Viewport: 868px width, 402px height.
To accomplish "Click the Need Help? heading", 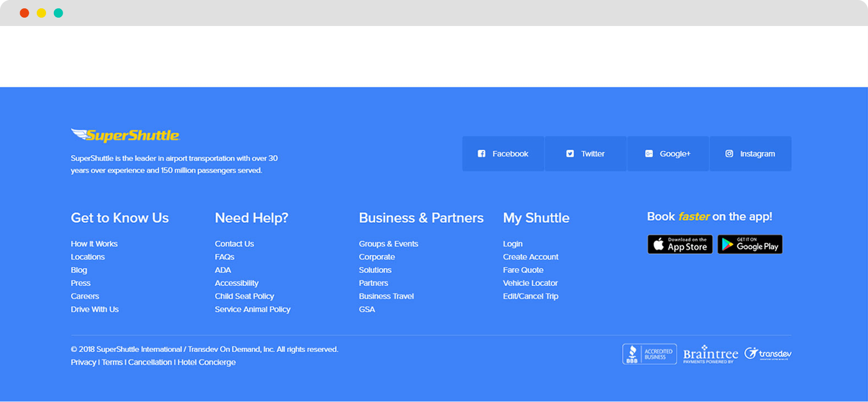I will pyautogui.click(x=251, y=218).
